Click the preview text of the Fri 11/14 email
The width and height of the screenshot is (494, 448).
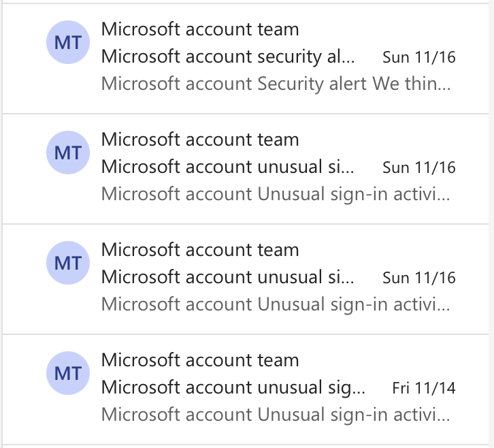pyautogui.click(x=276, y=414)
